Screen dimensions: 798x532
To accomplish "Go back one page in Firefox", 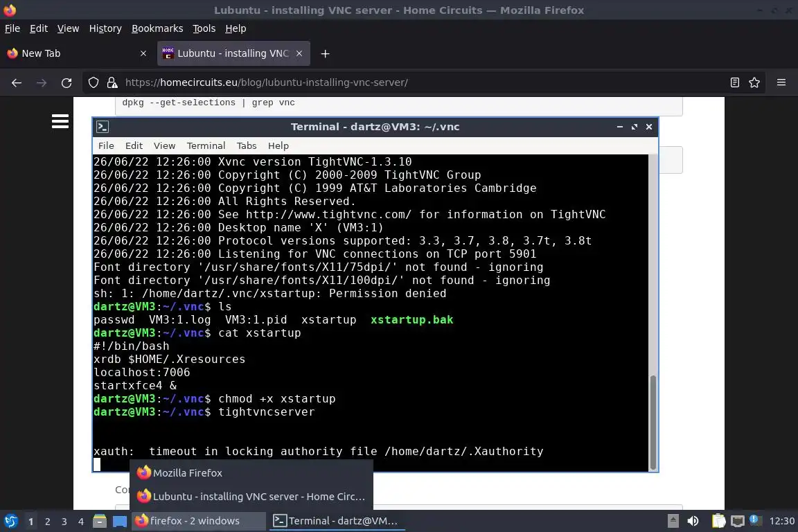I will [x=17, y=82].
